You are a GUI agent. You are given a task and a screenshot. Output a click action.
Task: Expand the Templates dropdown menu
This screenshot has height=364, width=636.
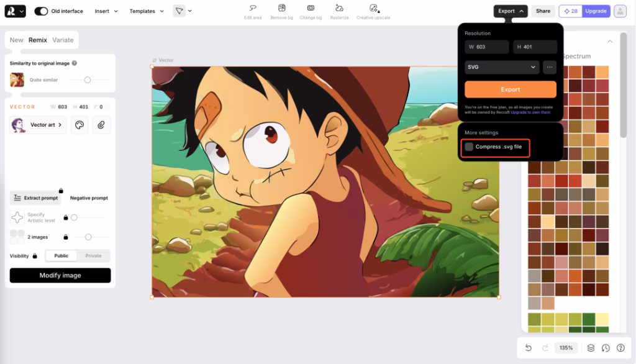click(x=147, y=11)
